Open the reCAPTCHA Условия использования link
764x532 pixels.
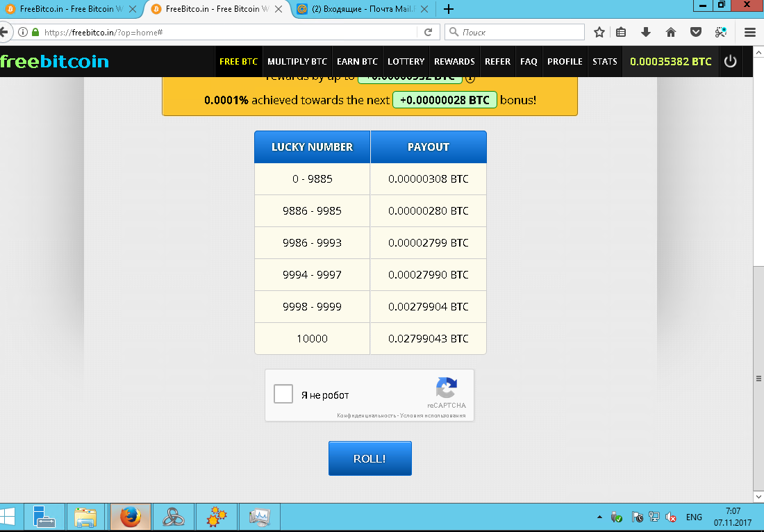click(433, 415)
